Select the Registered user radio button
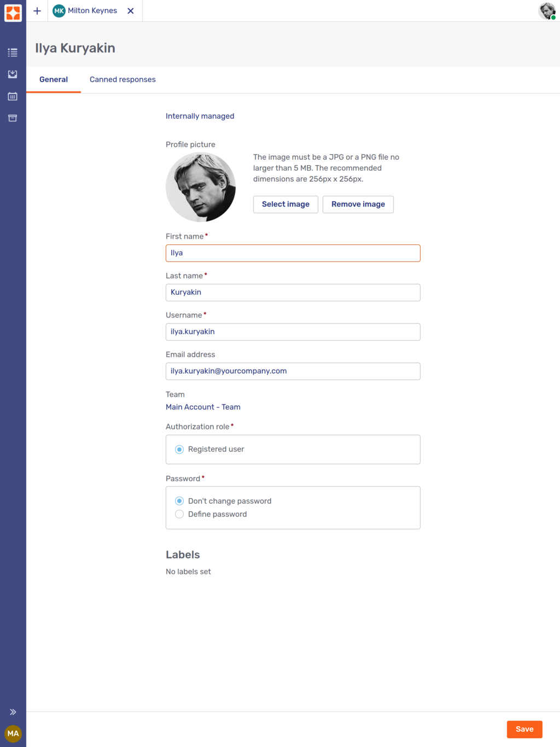The height and width of the screenshot is (747, 560). point(179,449)
